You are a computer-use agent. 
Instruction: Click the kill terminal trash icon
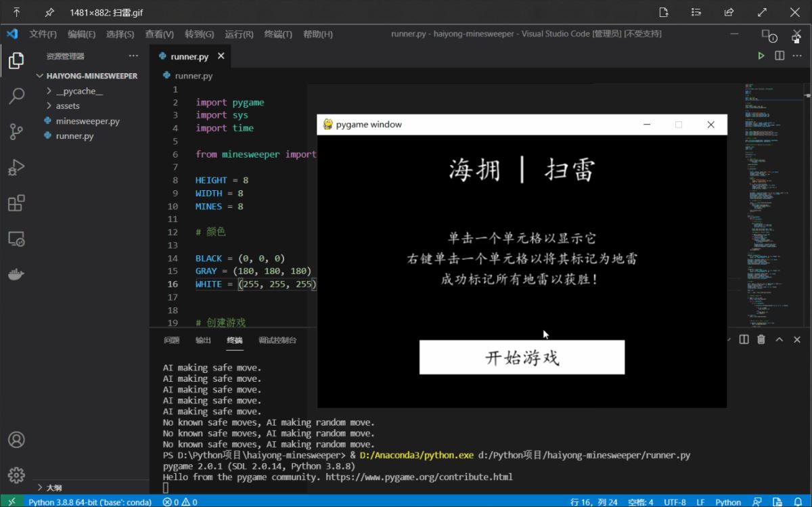pyautogui.click(x=761, y=339)
